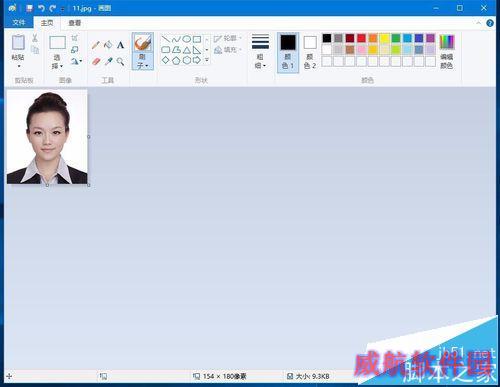This screenshot has height=387, width=500.
Task: Click the portrait photo on canvas
Action: pos(47,137)
